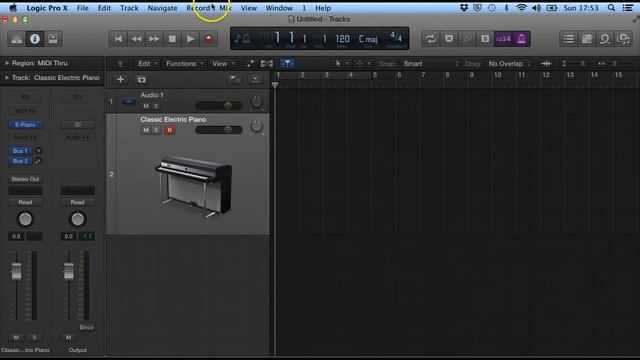Toggle the Inspector info button
Viewport: 640px width, 360px height.
[35, 39]
